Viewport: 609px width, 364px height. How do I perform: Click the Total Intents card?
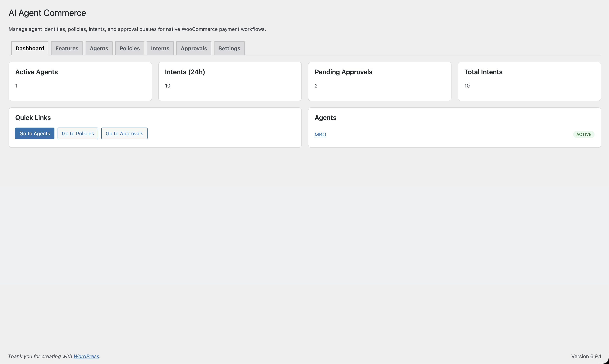click(529, 81)
